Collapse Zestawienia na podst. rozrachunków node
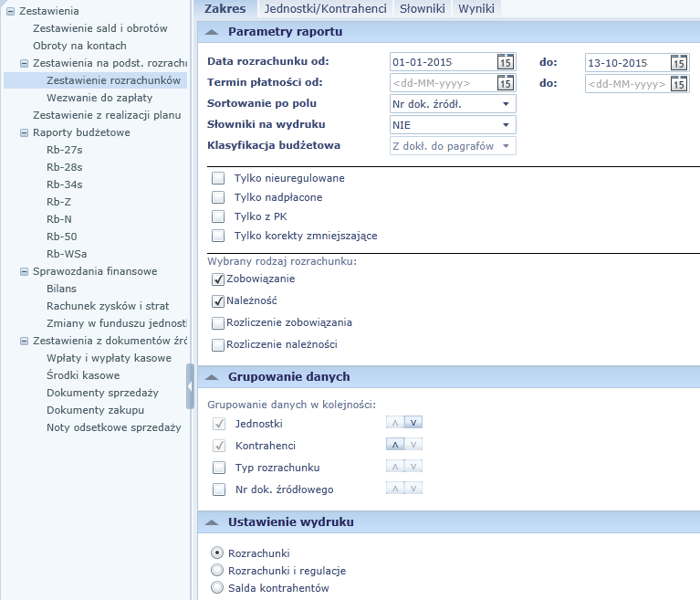Image resolution: width=700 pixels, height=600 pixels. click(25, 63)
